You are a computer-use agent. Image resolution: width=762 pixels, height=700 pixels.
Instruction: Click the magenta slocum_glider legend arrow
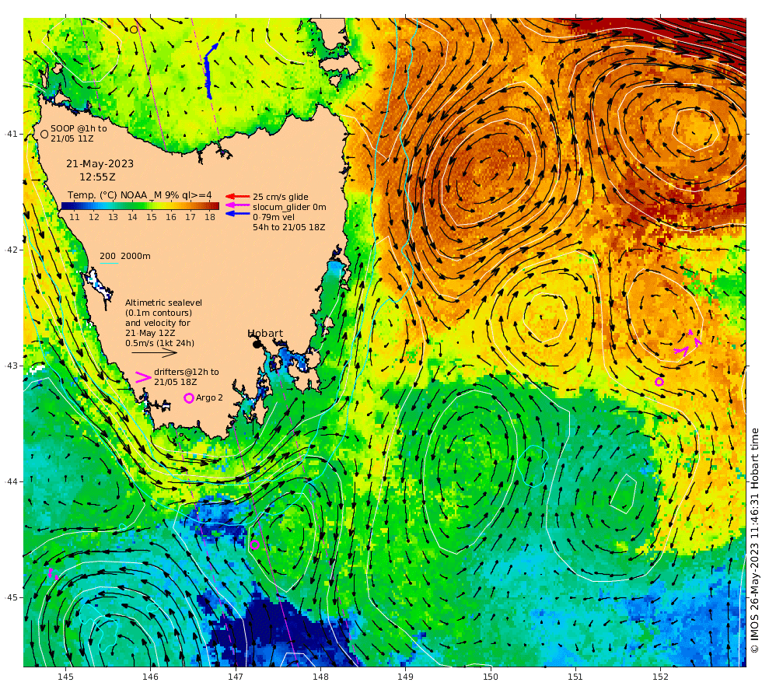[238, 205]
